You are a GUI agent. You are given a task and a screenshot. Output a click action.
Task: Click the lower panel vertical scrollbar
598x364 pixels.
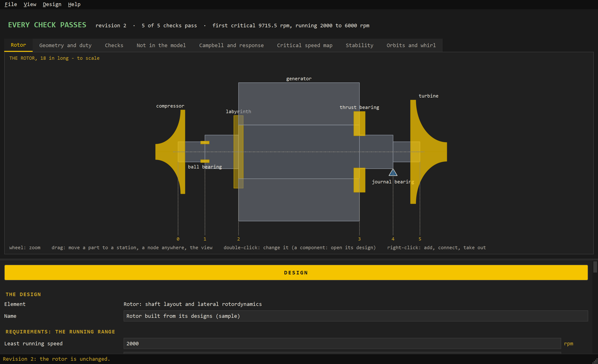(595, 267)
